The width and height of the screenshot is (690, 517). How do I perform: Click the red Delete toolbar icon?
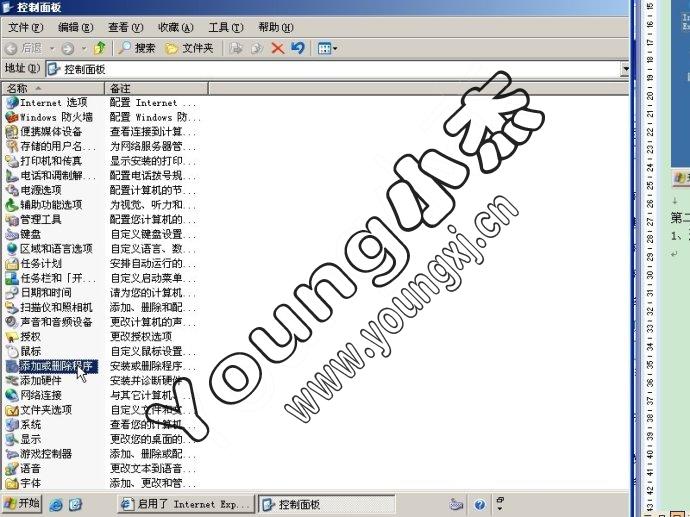[x=277, y=48]
